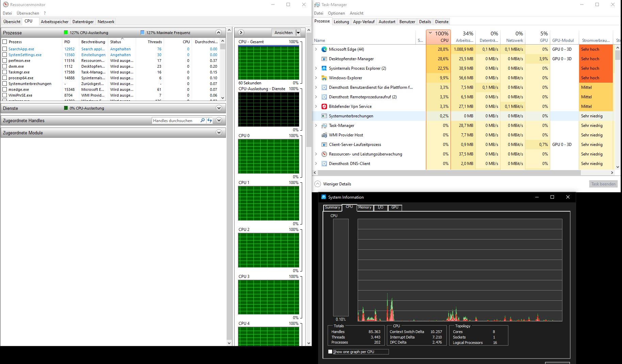Switch to the Netzwerk tab in Ressourcenmonitor
Image resolution: width=622 pixels, height=364 pixels.
click(x=106, y=22)
